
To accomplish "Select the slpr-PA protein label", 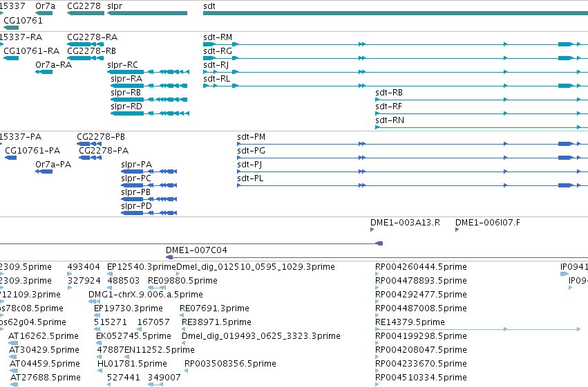I will 137,165.
